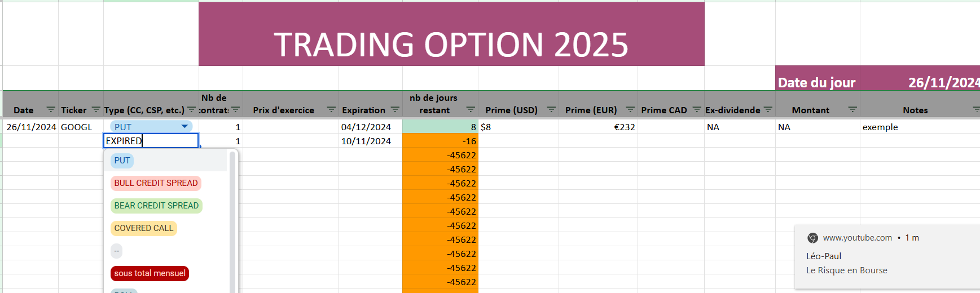Image resolution: width=980 pixels, height=293 pixels.
Task: Click the Expiration column filter icon
Action: click(395, 109)
